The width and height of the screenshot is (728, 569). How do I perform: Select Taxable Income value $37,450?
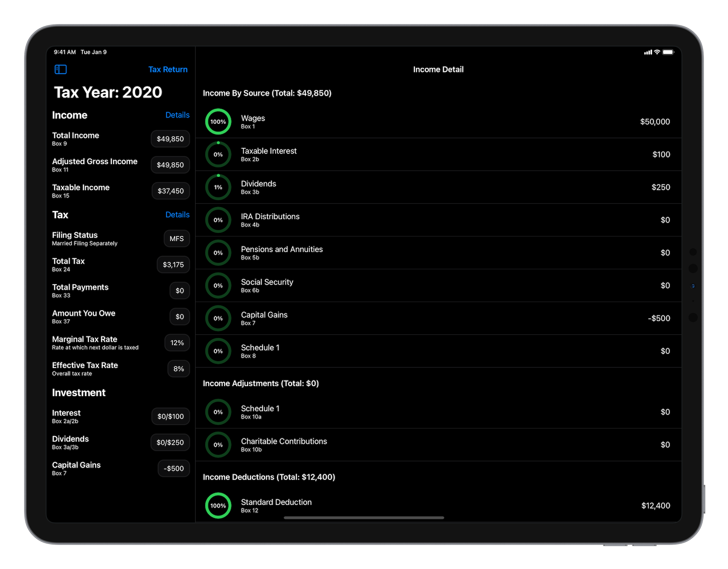(171, 191)
